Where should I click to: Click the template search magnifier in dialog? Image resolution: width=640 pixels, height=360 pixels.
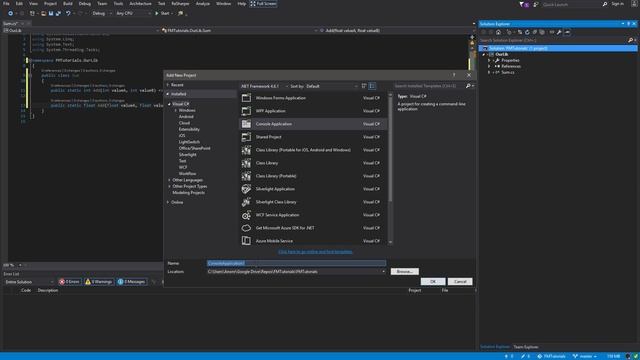pyautogui.click(x=468, y=86)
